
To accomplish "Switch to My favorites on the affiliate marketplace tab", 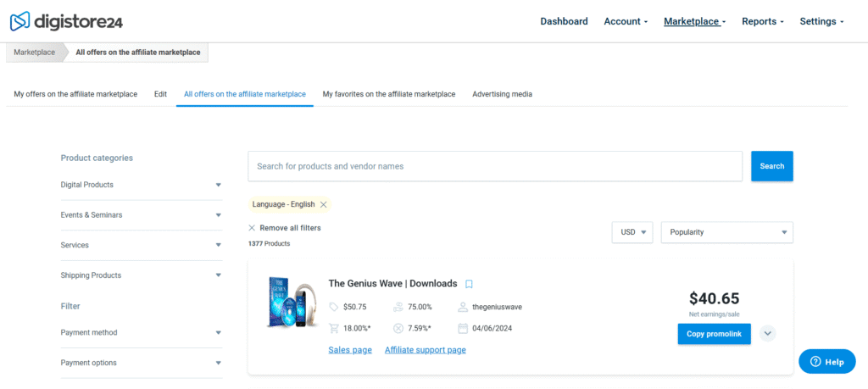I will point(388,94).
